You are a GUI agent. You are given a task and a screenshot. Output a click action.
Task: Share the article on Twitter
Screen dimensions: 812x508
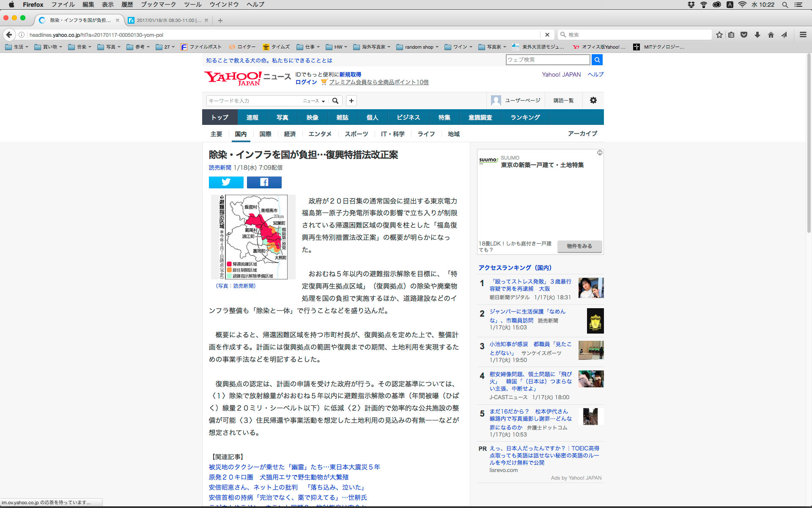click(226, 182)
